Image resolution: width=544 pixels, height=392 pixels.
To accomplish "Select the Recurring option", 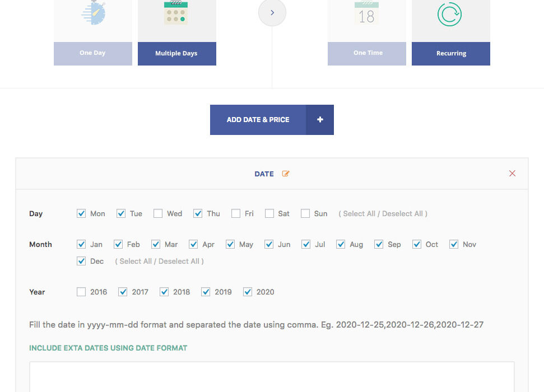I will pyautogui.click(x=451, y=54).
